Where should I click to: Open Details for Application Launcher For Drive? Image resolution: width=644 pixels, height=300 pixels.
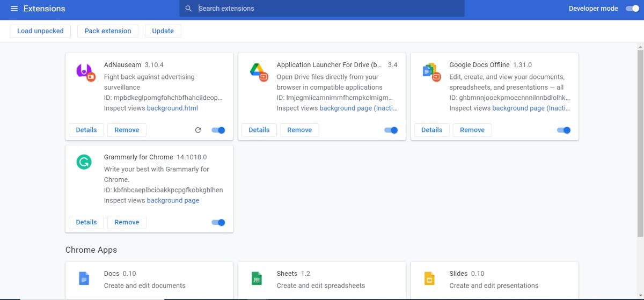coord(259,130)
